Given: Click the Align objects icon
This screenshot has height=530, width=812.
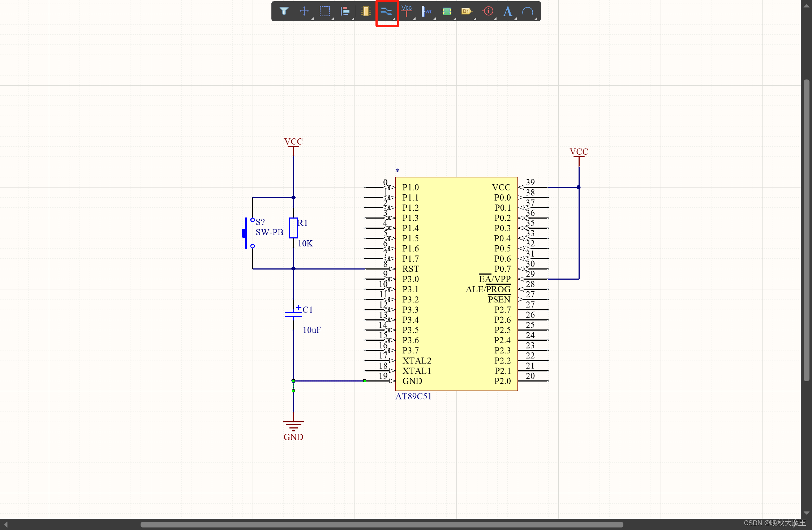Looking at the screenshot, I should click(345, 11).
